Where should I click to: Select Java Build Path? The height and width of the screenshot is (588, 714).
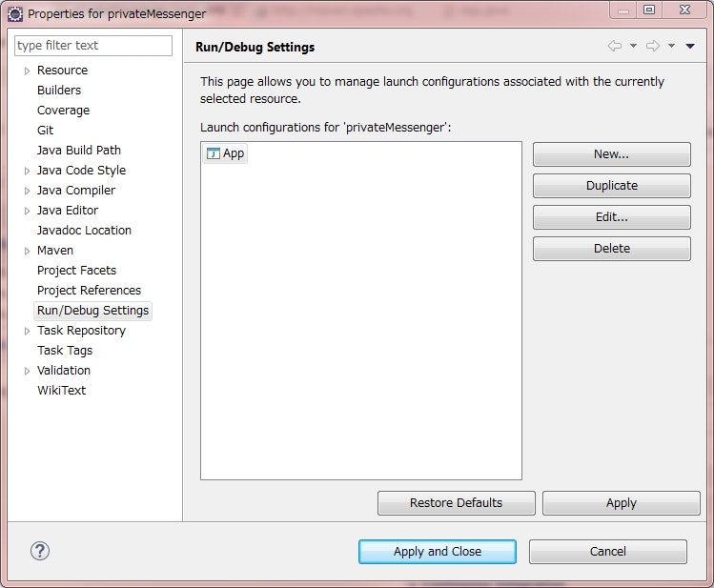(79, 151)
